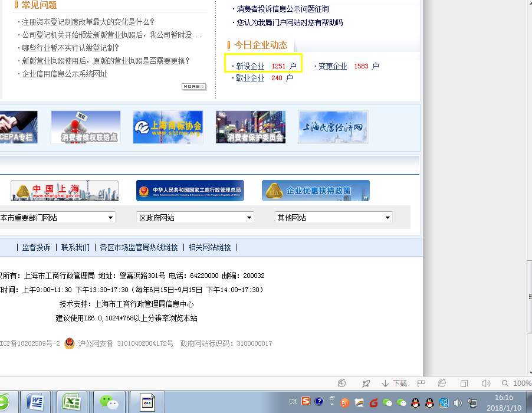Click the red G-shaped tray icon
The image size is (532, 413).
(x=373, y=403)
